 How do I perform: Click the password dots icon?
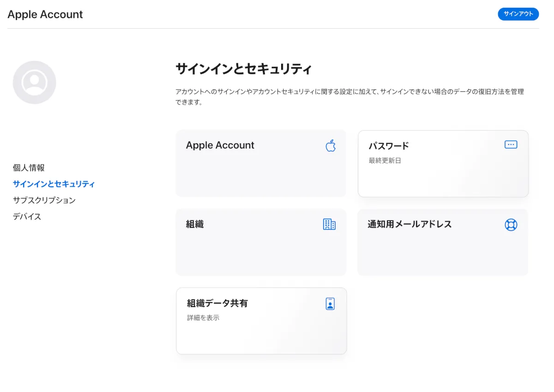point(511,145)
